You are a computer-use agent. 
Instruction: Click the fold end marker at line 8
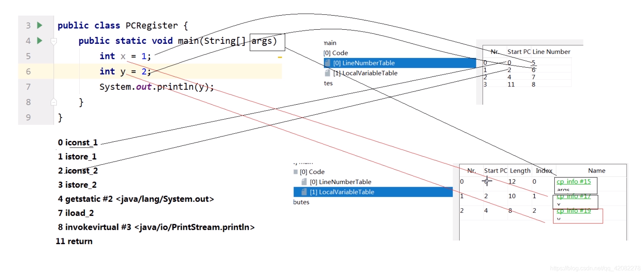[x=54, y=102]
